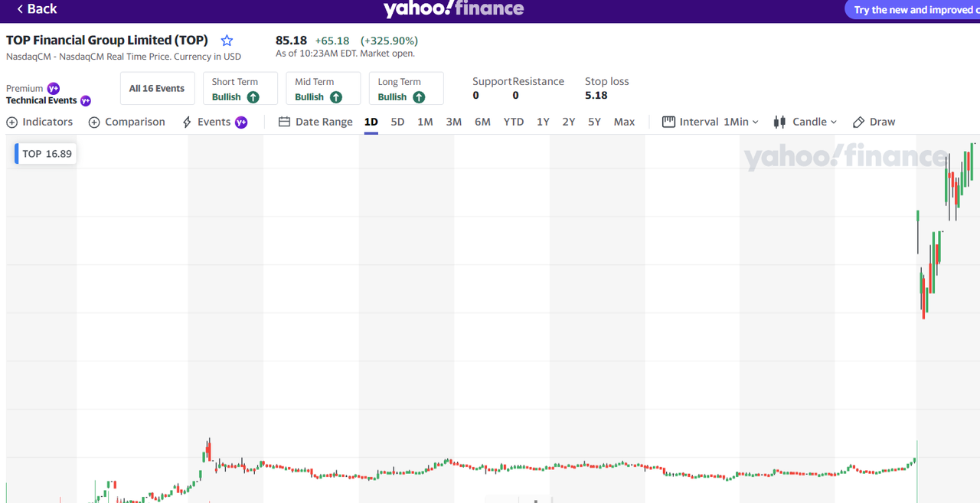
Task: Open the Date Range picker
Action: 315,122
